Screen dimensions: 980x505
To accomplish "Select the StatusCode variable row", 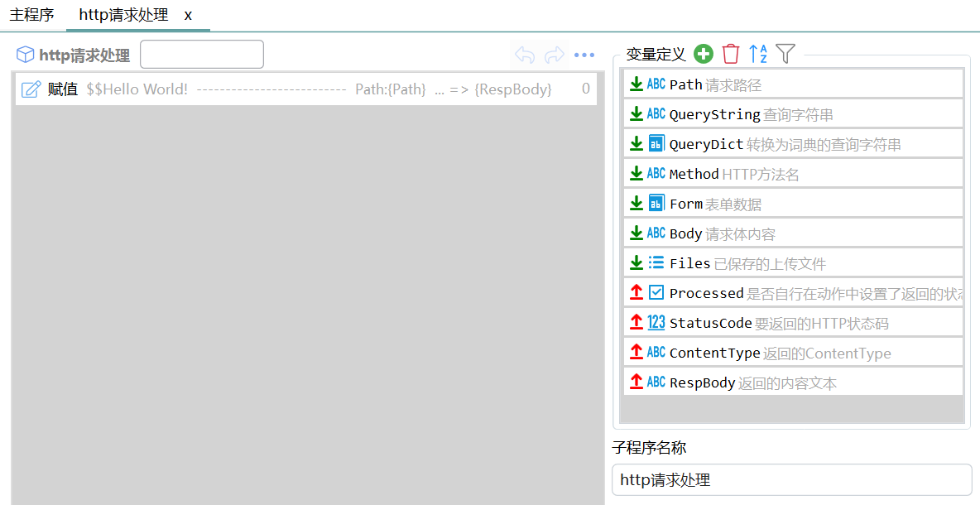I will (793, 323).
